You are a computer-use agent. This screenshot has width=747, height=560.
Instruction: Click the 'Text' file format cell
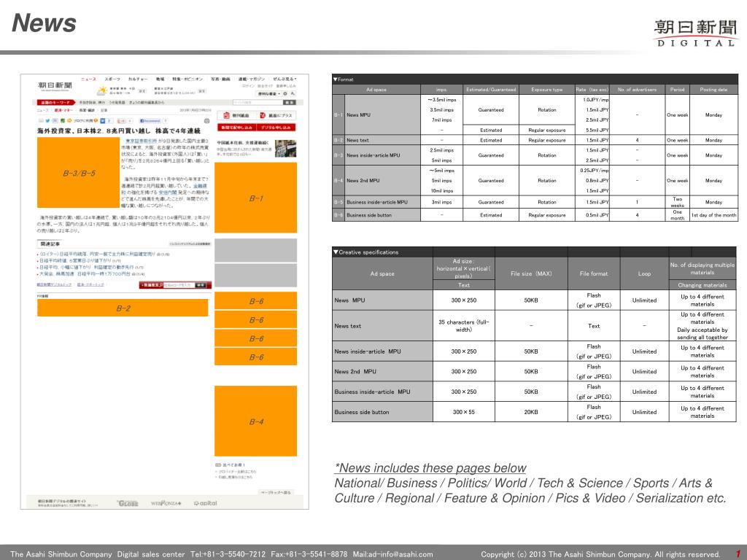[x=594, y=326]
